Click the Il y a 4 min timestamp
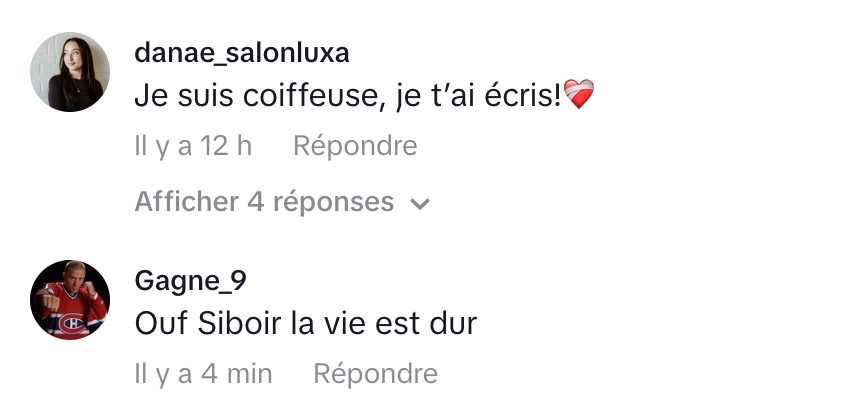 pyautogui.click(x=203, y=374)
